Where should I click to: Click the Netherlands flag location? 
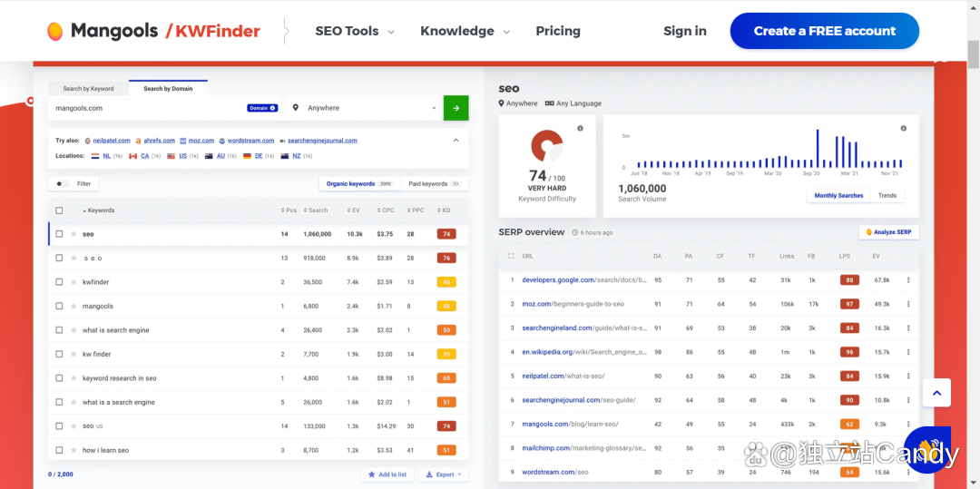coord(95,155)
